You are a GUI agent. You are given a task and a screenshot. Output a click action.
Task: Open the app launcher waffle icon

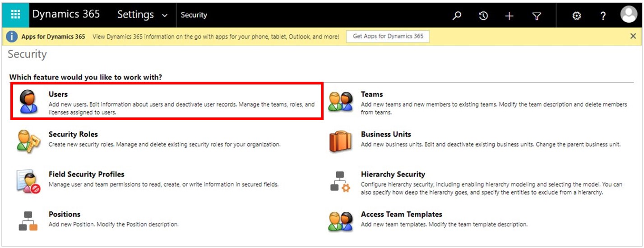pos(15,14)
